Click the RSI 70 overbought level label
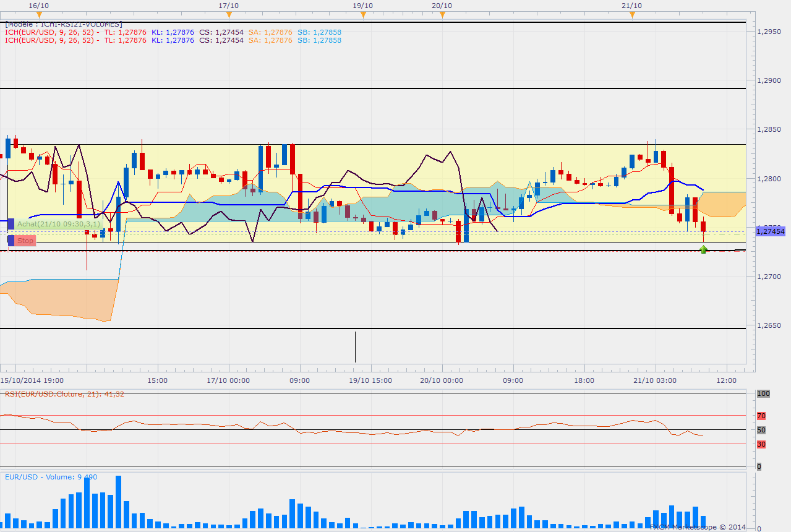This screenshot has height=532, width=791. click(x=761, y=416)
